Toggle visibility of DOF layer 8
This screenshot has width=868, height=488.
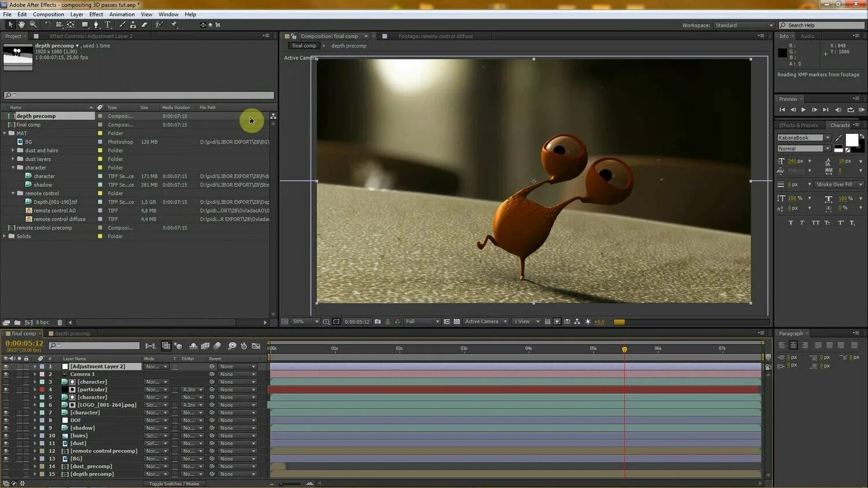pos(6,420)
